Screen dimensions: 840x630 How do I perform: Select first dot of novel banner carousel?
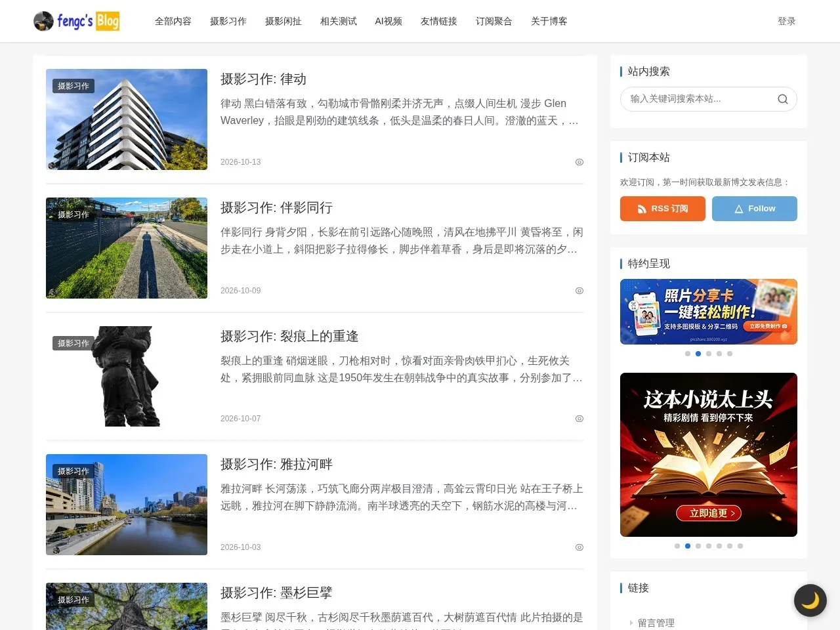(677, 546)
